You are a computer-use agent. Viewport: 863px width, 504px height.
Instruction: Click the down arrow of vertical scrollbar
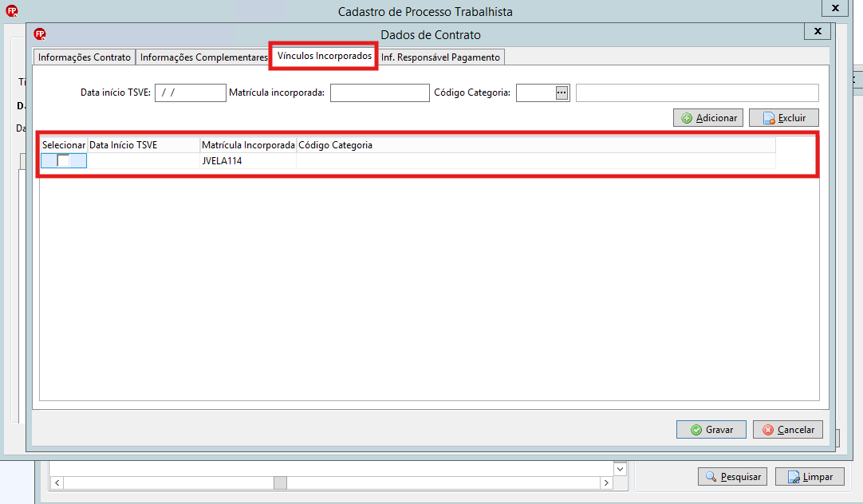[x=620, y=469]
